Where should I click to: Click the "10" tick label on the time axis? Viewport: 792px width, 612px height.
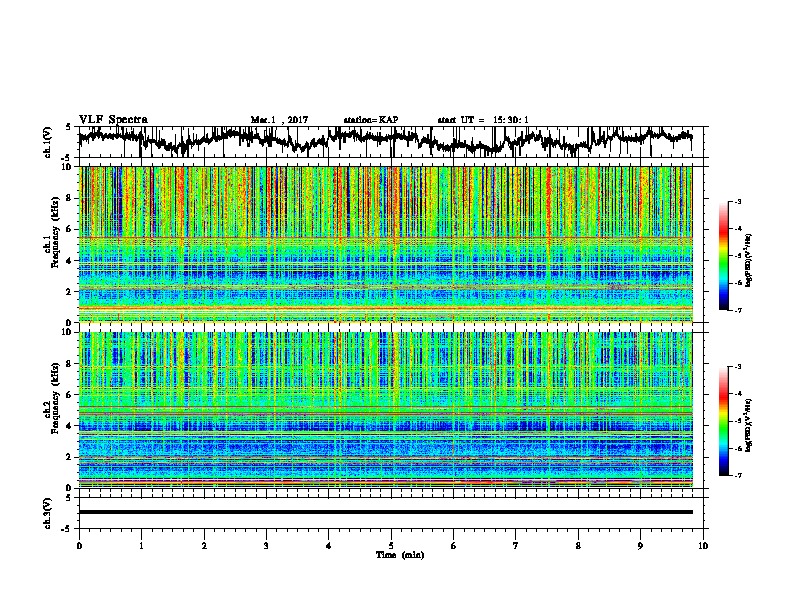(x=703, y=546)
